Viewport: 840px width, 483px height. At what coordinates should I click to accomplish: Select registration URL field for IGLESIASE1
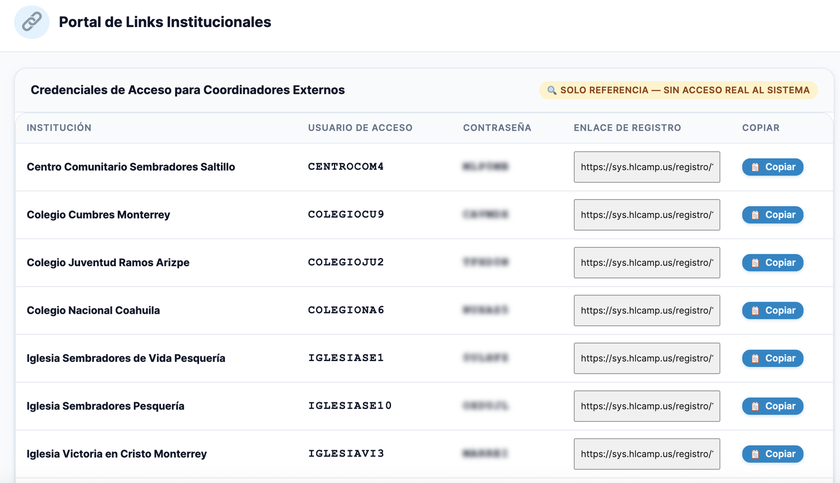(x=647, y=358)
